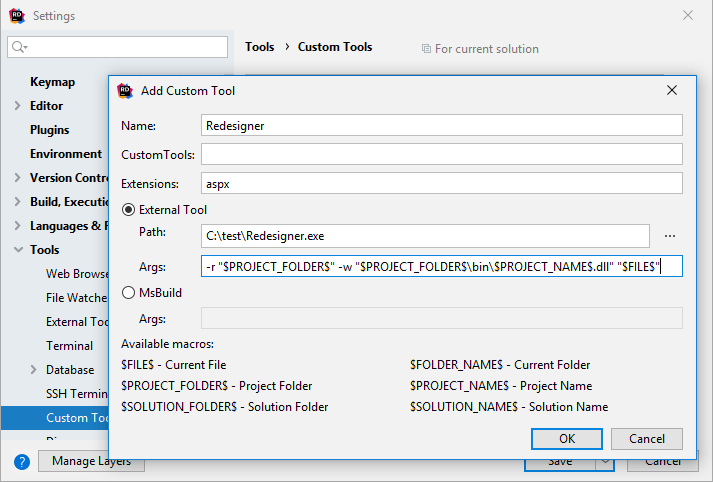Collapse the Tools settings node

pos(18,250)
